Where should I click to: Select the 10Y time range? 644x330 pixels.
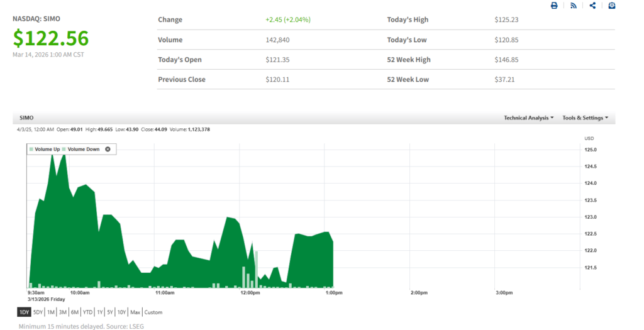(121, 312)
